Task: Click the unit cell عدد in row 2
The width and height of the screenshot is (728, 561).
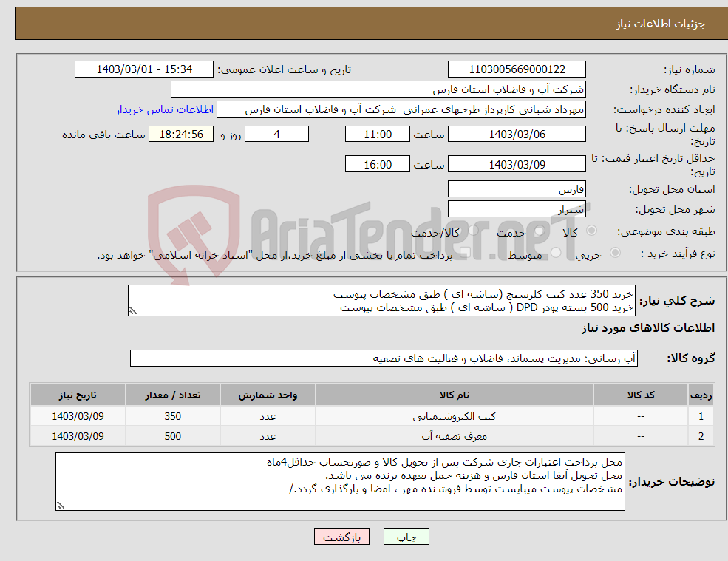Action: coord(268,436)
